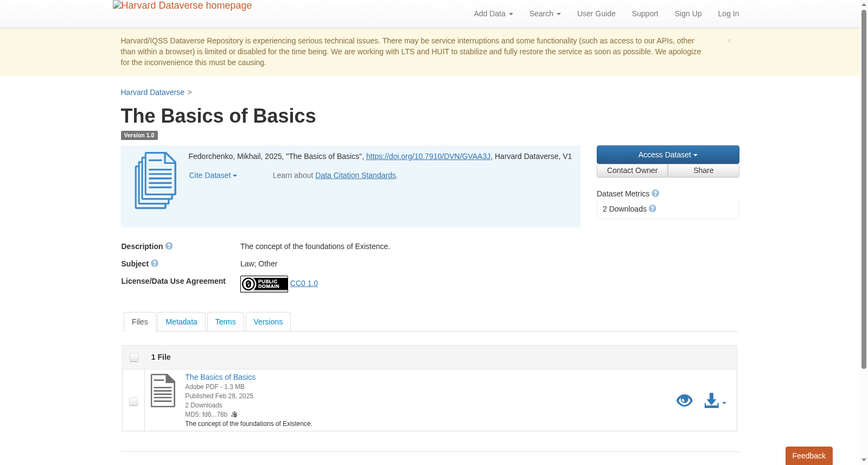Screen dimensions: 868x465
Task: Open the file download icon menu
Action: [715, 401]
